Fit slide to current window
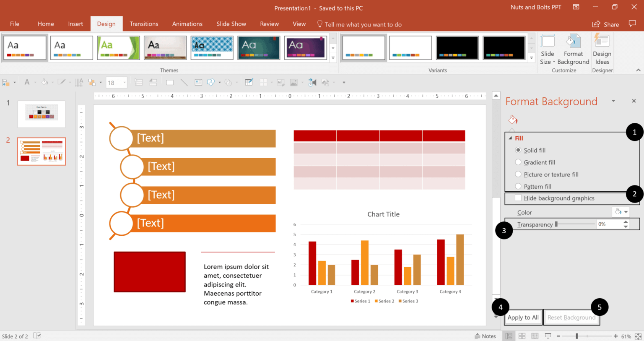644x341 pixels. click(x=638, y=336)
